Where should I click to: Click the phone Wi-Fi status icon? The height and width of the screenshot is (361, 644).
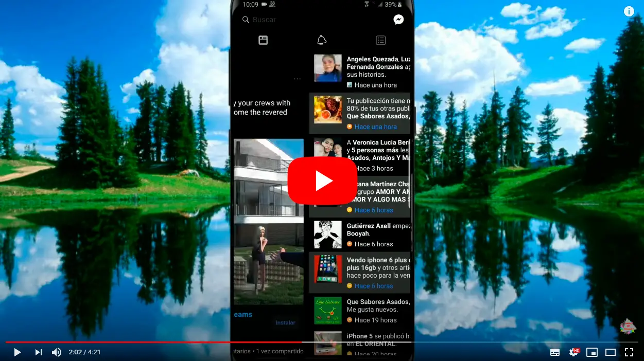pos(367,4)
